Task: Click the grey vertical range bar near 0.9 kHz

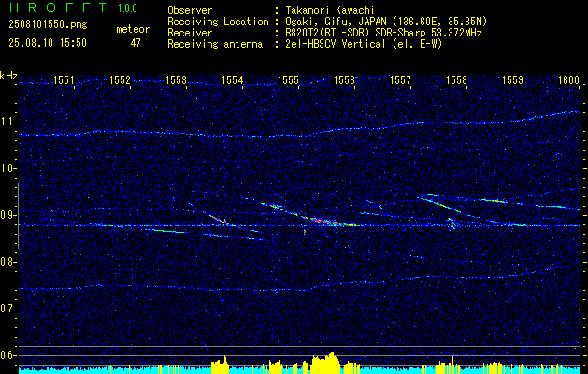Action: [18, 216]
